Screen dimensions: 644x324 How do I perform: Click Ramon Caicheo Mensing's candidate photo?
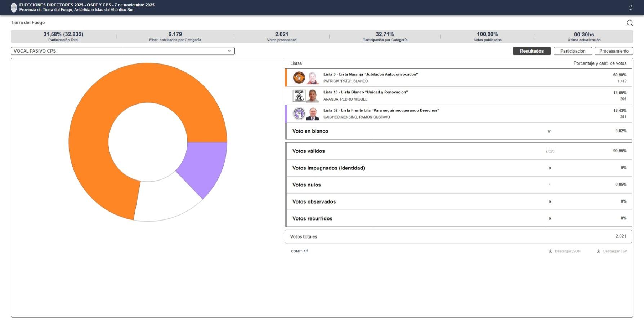(312, 114)
